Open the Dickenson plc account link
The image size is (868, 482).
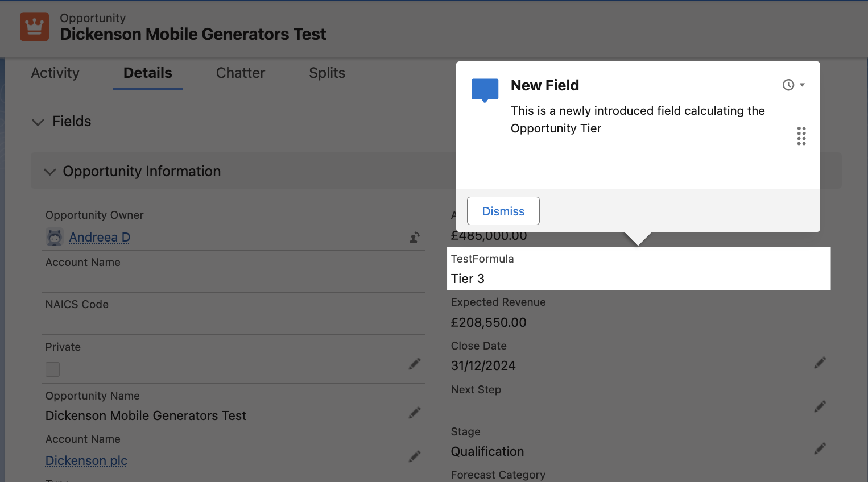click(x=86, y=460)
